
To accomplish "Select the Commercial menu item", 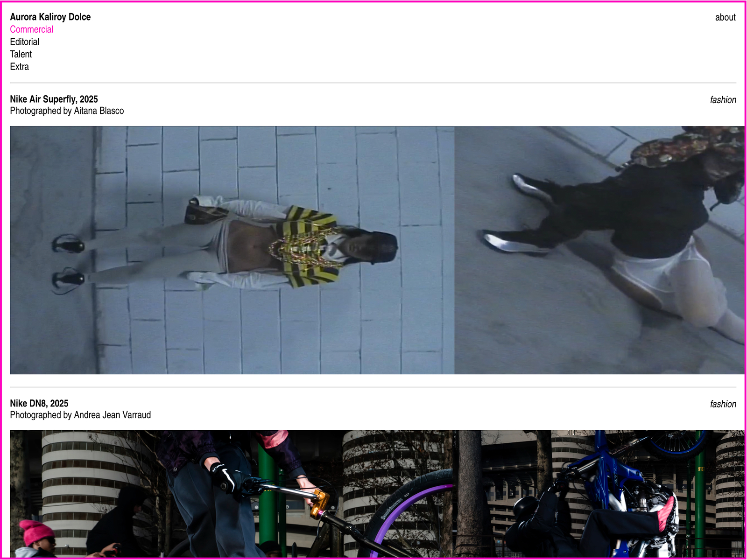I will [32, 29].
